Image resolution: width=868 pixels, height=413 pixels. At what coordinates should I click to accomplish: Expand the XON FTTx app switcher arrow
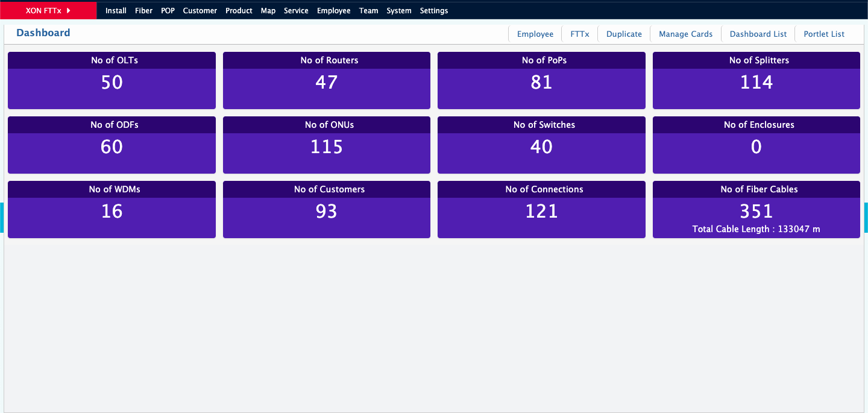[x=69, y=10]
